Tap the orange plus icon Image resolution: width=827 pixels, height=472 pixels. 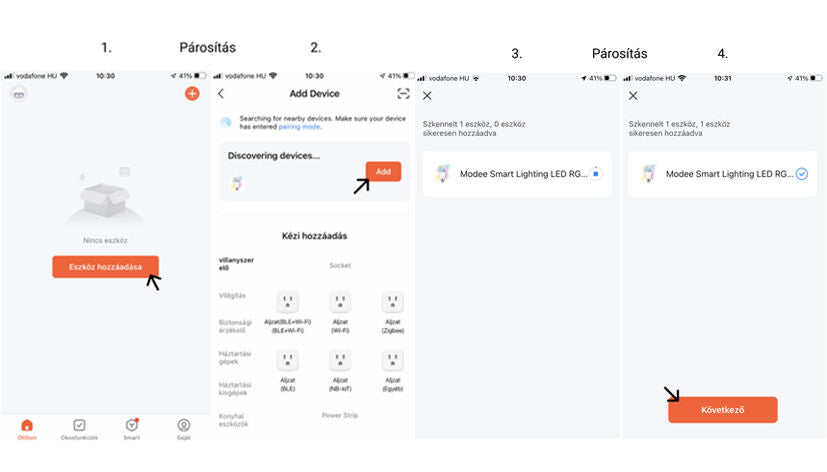[x=192, y=93]
